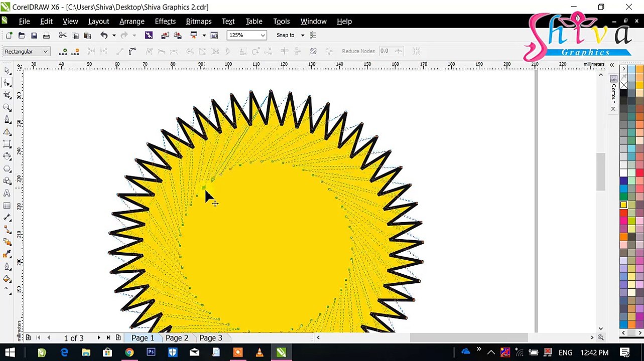
Task: Click the Open file icon
Action: [22, 35]
